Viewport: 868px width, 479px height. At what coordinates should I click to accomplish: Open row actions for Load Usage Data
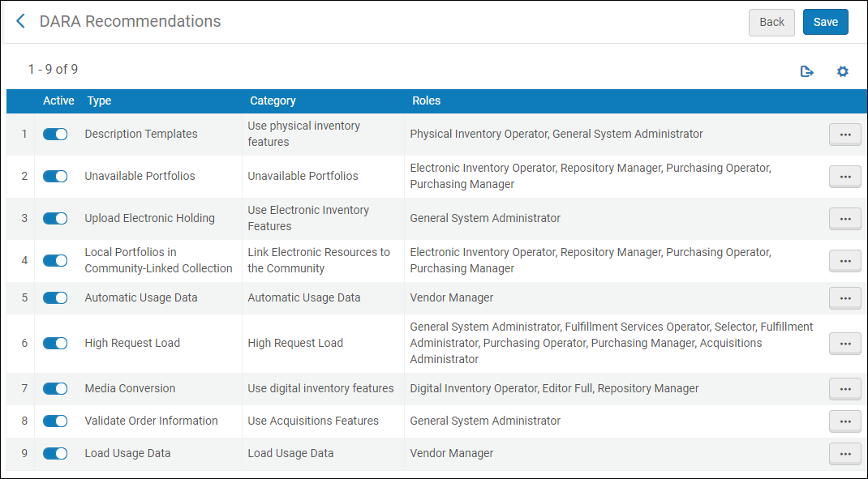[x=844, y=454]
